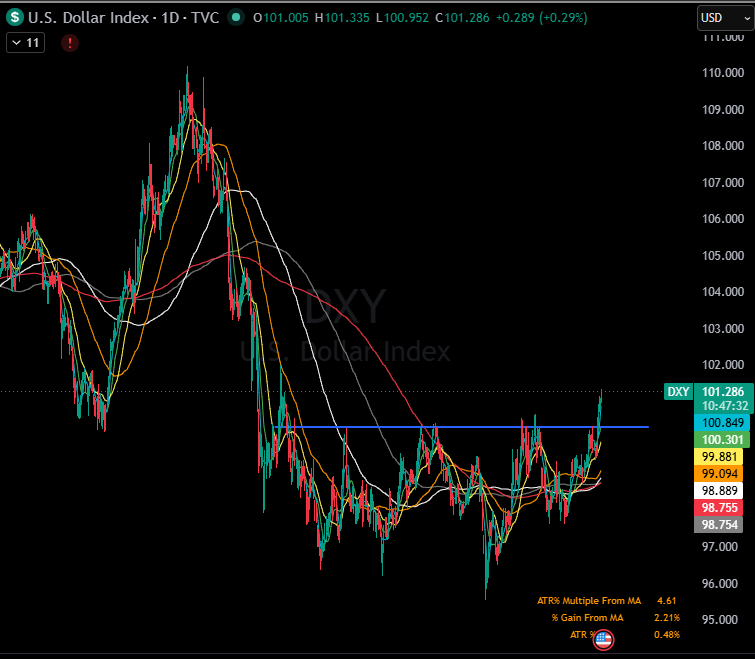Click the 102.000 price axis label
Image resolution: width=755 pixels, height=659 pixels.
tap(723, 365)
